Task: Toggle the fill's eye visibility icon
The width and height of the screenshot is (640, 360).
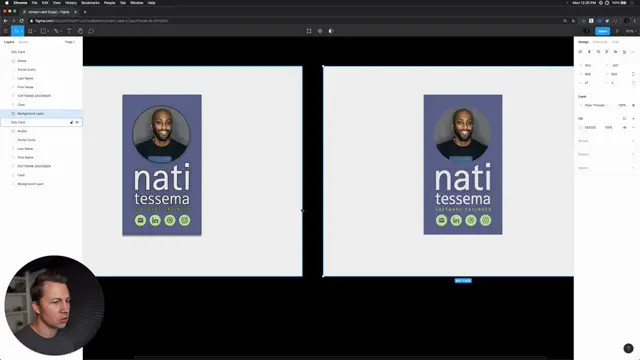Action: coord(624,127)
